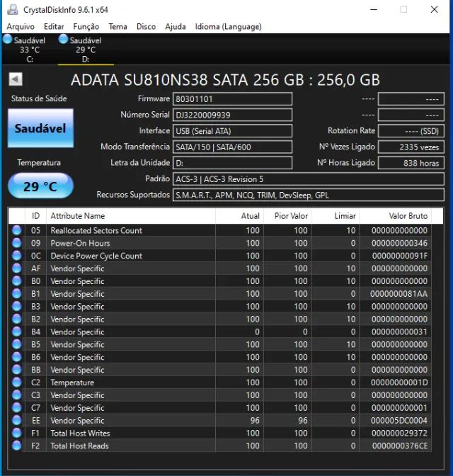Click the Saudável health status button
This screenshot has width=453, height=476.
[x=40, y=128]
